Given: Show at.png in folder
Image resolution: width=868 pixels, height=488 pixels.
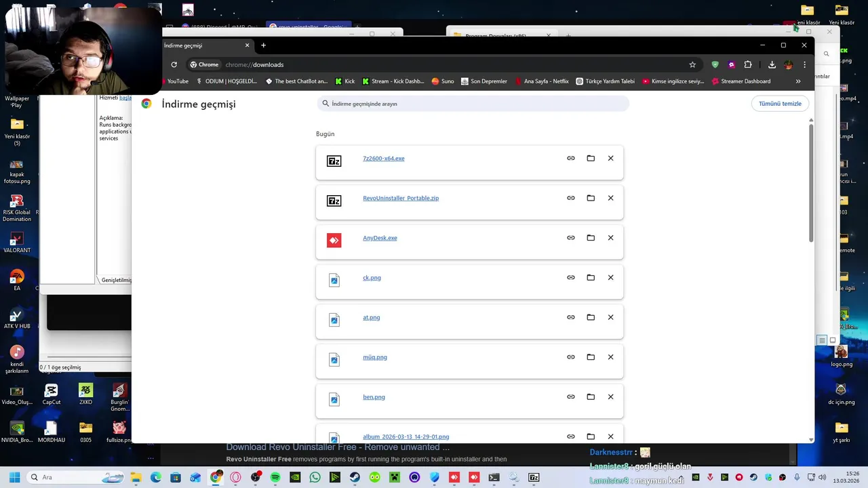Looking at the screenshot, I should [591, 317].
